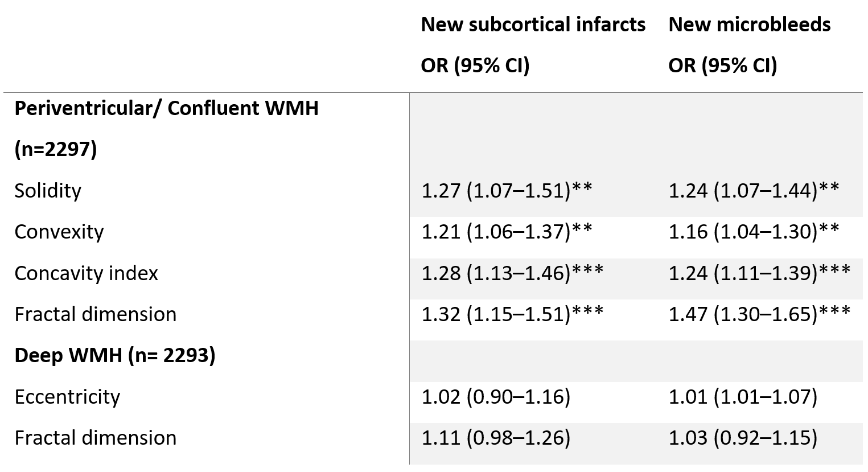The width and height of the screenshot is (868, 472).
Task: Select the 1.28 (1.13–1.46)*** cell
Action: (512, 273)
